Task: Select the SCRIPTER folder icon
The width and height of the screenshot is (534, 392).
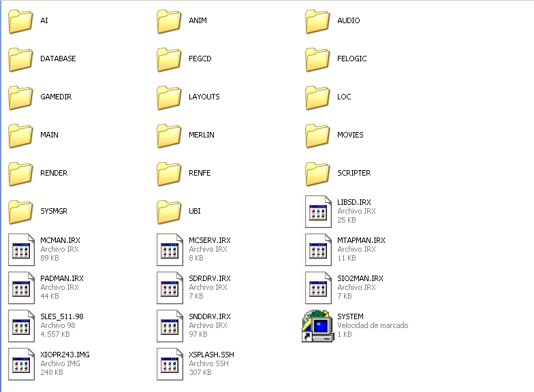Action: point(317,174)
